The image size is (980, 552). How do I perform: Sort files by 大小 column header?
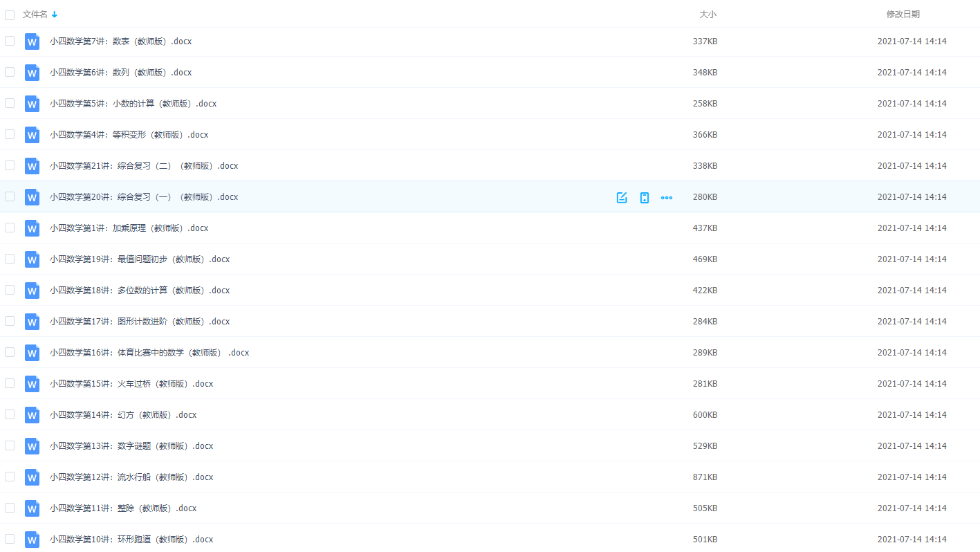point(708,15)
